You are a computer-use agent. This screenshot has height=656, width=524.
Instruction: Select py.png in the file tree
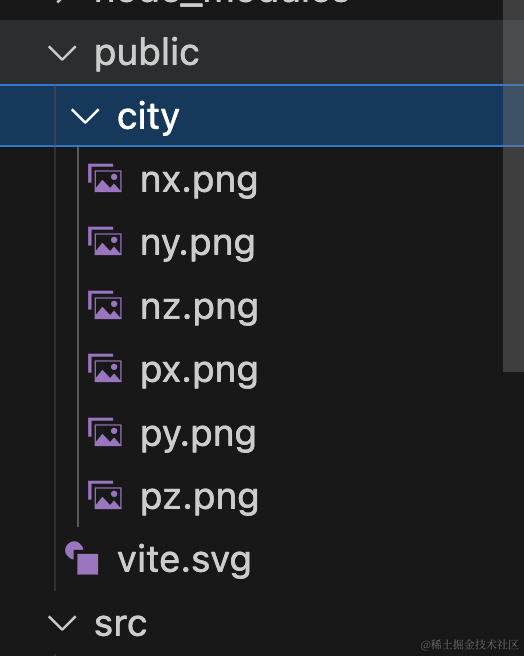pyautogui.click(x=198, y=436)
